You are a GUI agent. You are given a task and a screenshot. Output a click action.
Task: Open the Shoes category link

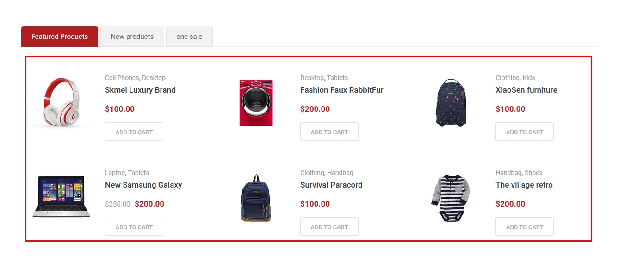[x=533, y=173]
